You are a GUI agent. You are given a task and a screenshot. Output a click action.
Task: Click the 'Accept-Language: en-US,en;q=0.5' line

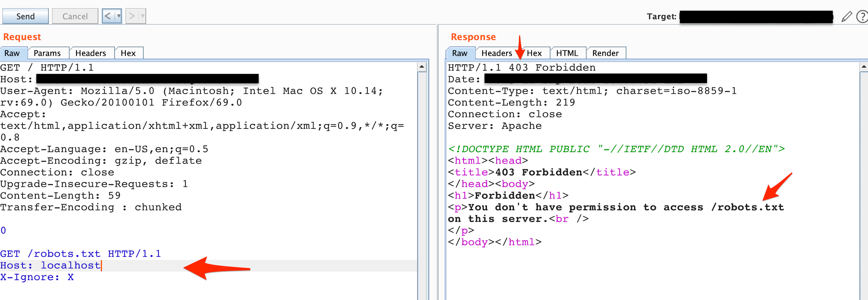pos(104,149)
